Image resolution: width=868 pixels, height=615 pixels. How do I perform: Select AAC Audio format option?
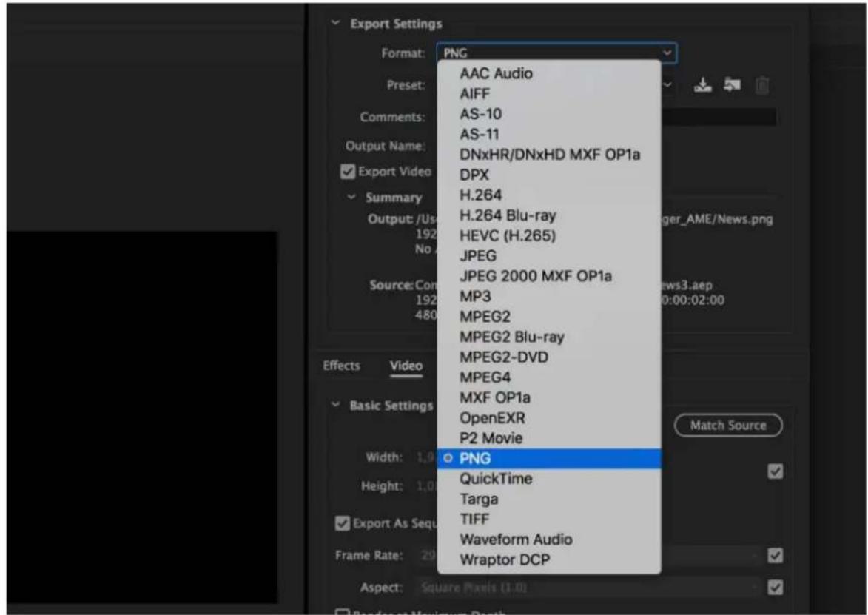click(549, 73)
